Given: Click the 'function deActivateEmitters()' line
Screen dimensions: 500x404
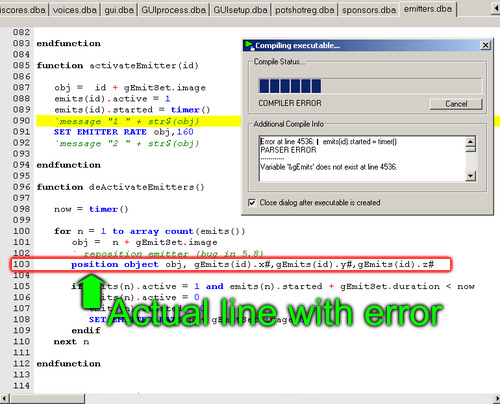Looking at the screenshot, I should [x=120, y=187].
